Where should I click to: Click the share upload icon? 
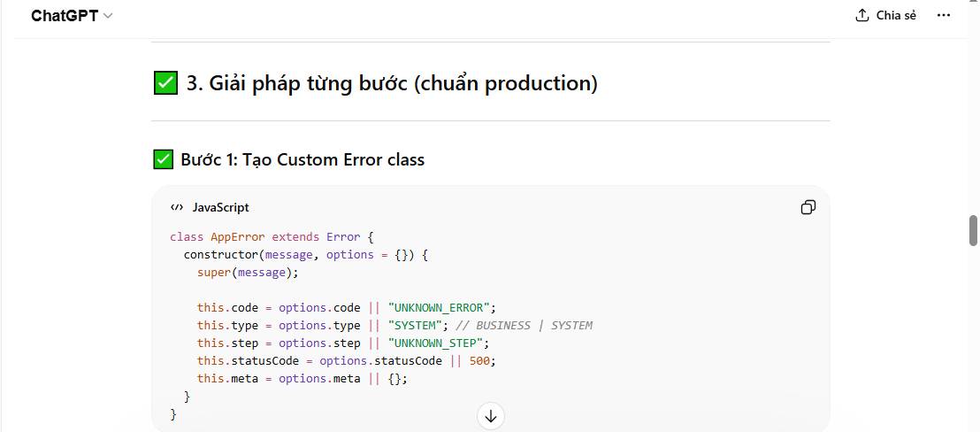(862, 16)
